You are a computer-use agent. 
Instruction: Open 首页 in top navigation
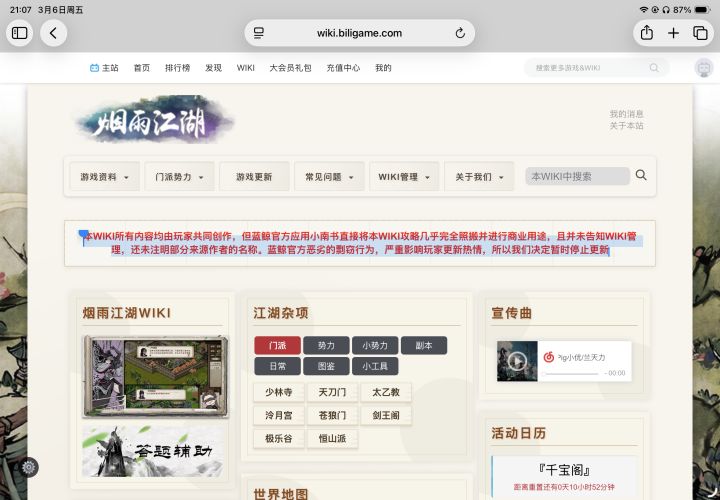tap(141, 68)
